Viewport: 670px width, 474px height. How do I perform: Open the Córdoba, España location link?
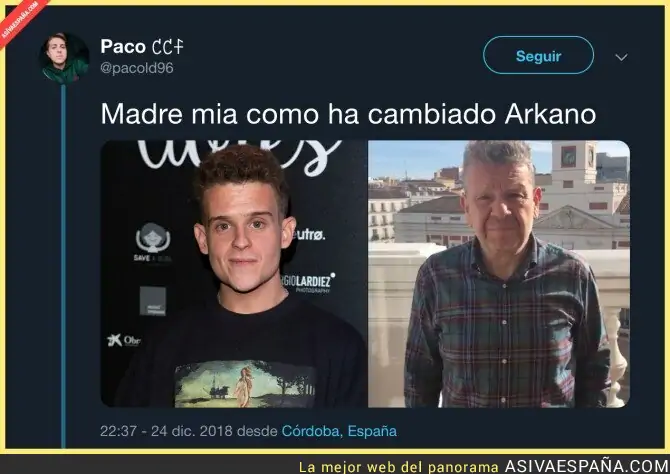click(339, 431)
